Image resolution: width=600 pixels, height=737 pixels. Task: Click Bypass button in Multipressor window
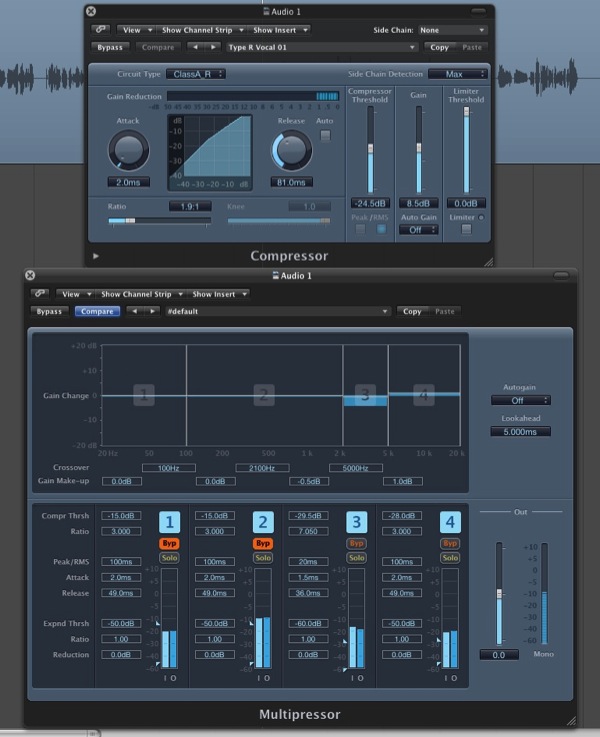coord(49,311)
